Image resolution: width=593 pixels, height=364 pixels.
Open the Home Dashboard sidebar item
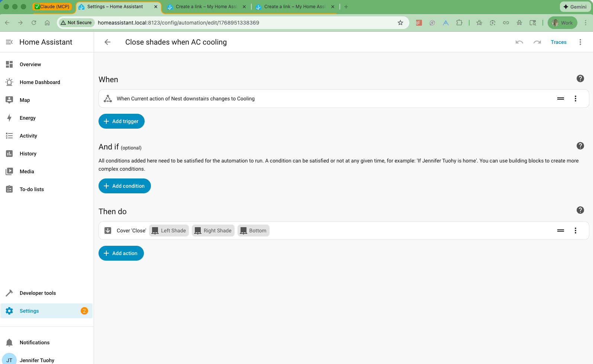point(46,82)
